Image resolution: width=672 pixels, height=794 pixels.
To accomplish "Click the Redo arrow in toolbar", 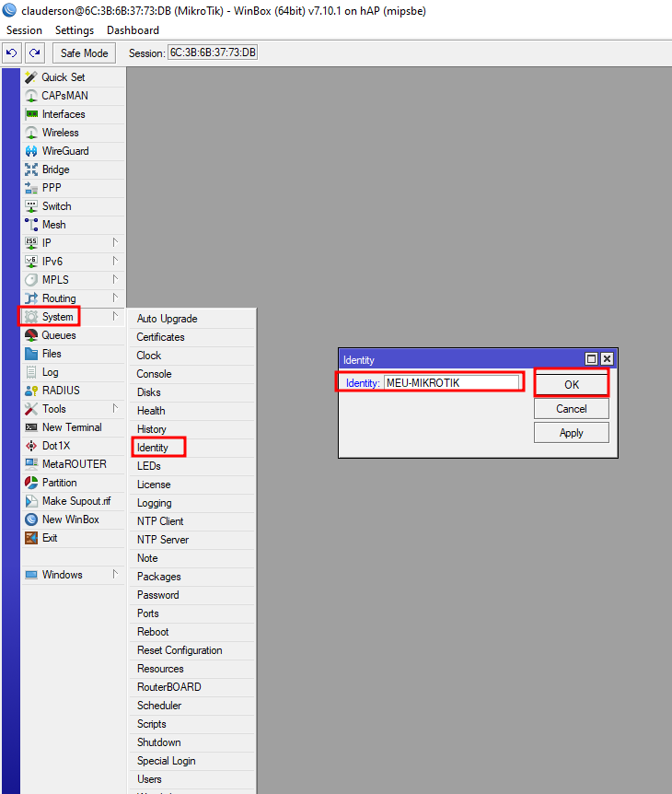I will [x=35, y=53].
